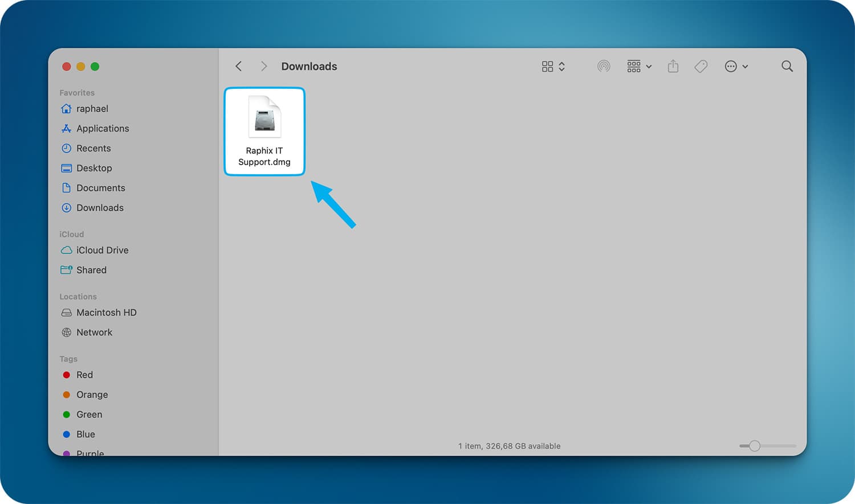Open the raphael home folder
855x504 pixels.
pyautogui.click(x=92, y=109)
